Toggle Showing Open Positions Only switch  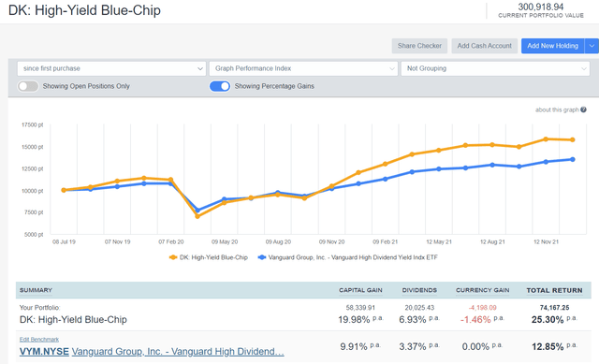click(x=28, y=86)
